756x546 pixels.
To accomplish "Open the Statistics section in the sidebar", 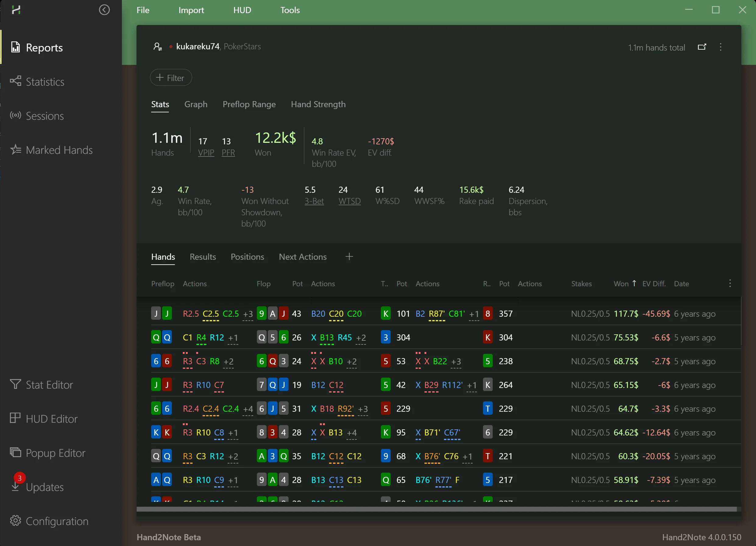I will click(45, 82).
